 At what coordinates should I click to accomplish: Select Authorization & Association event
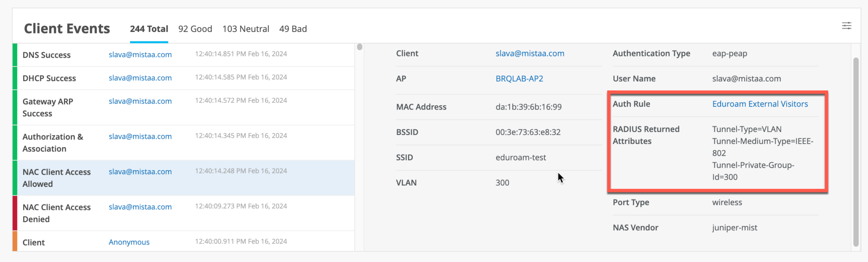pyautogui.click(x=53, y=143)
